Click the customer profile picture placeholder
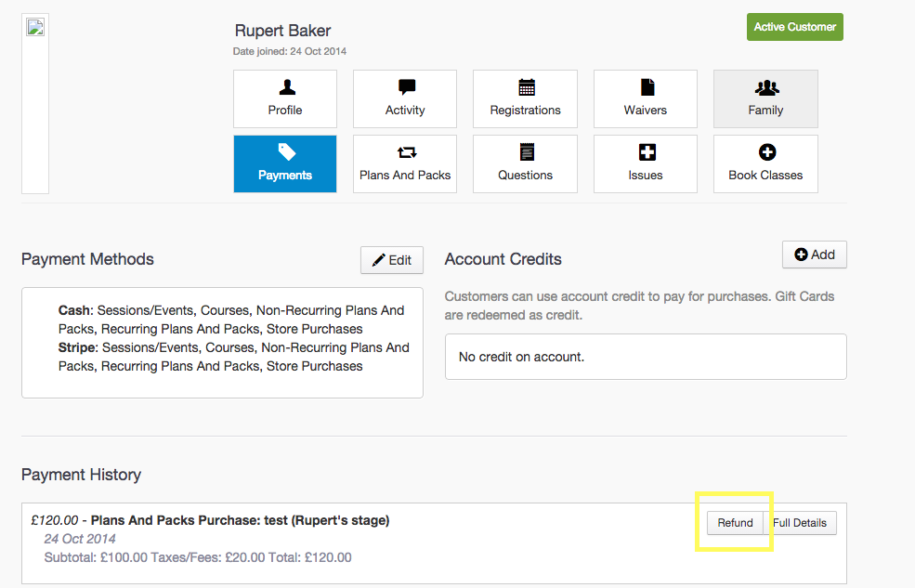 [x=35, y=27]
